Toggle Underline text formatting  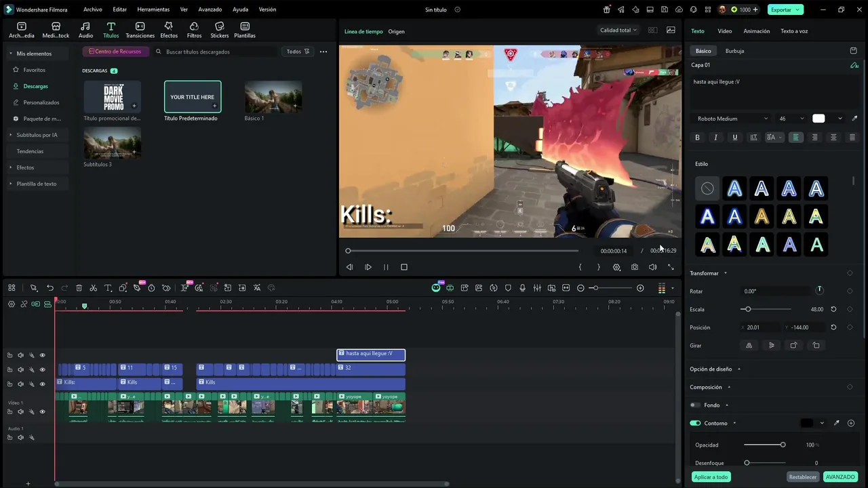[734, 138]
